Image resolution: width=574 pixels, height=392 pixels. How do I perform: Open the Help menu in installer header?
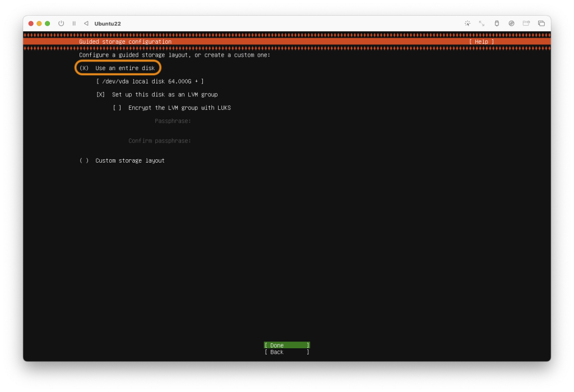(482, 41)
